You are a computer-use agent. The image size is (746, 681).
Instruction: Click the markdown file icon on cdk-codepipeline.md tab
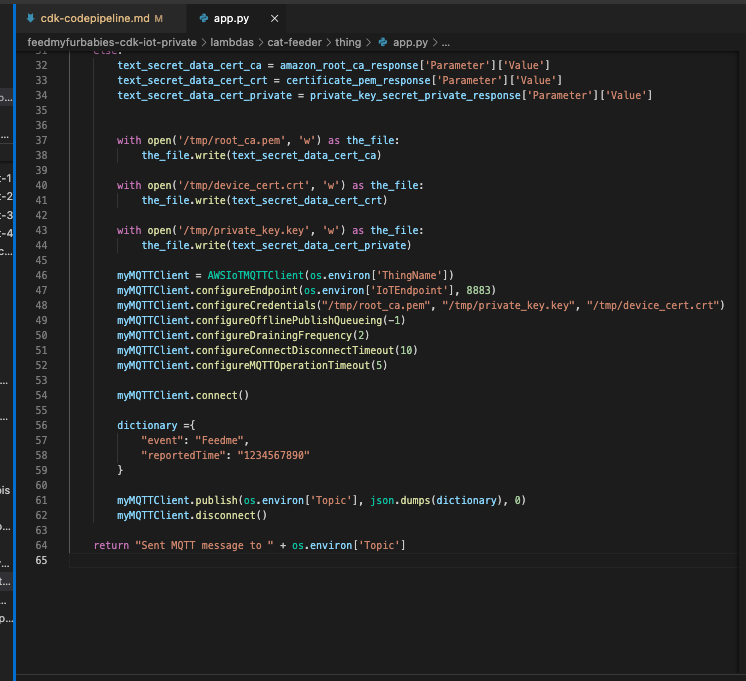point(31,19)
